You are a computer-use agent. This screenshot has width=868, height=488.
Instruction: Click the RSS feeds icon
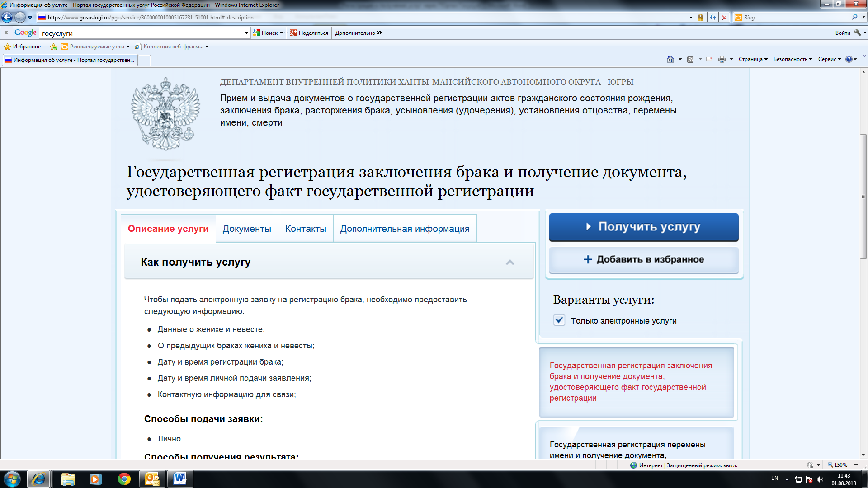point(690,59)
